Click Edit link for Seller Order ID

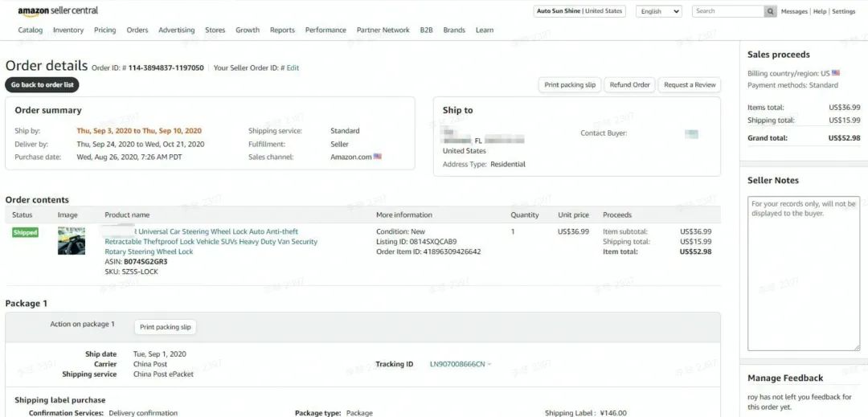[293, 68]
